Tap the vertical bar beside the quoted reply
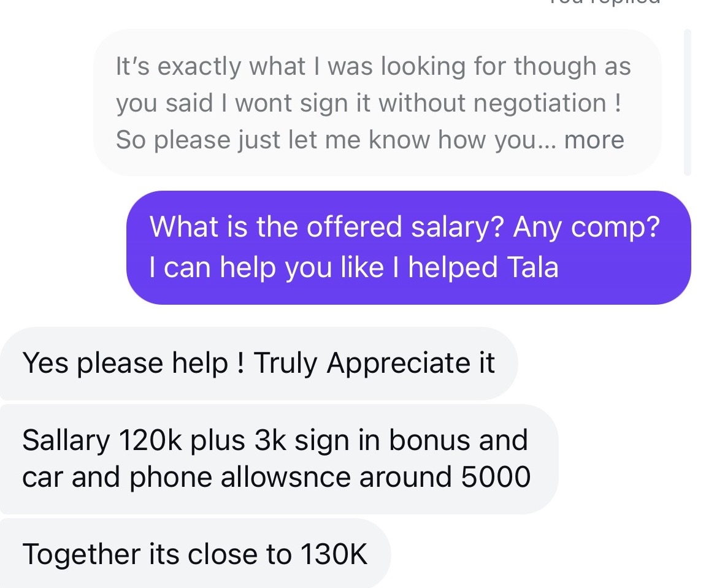This screenshot has width=706, height=588. click(x=687, y=102)
